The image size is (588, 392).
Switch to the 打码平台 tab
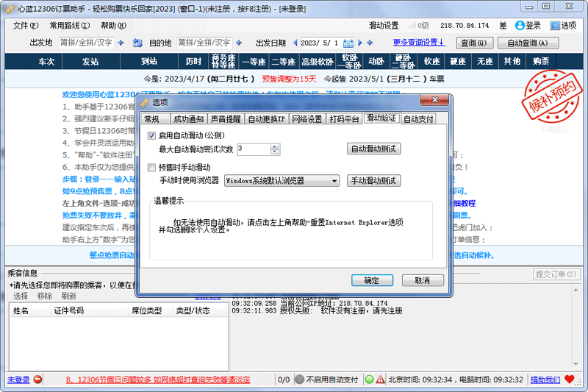point(343,119)
